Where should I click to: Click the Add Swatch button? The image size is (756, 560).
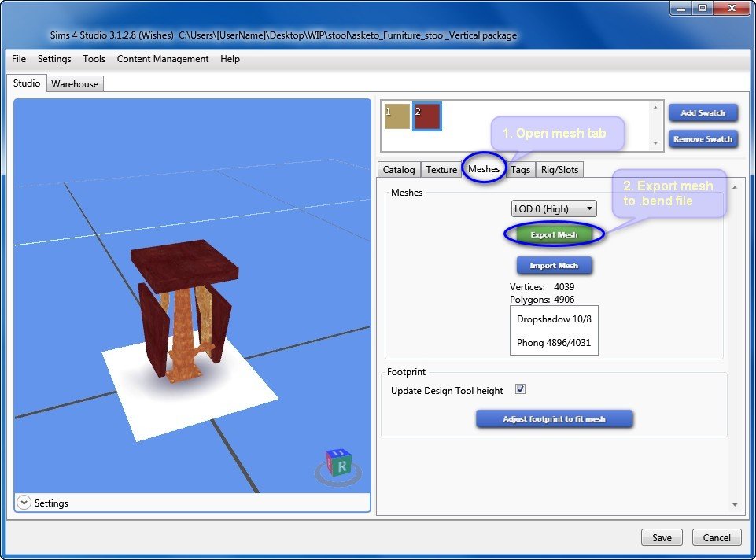703,112
